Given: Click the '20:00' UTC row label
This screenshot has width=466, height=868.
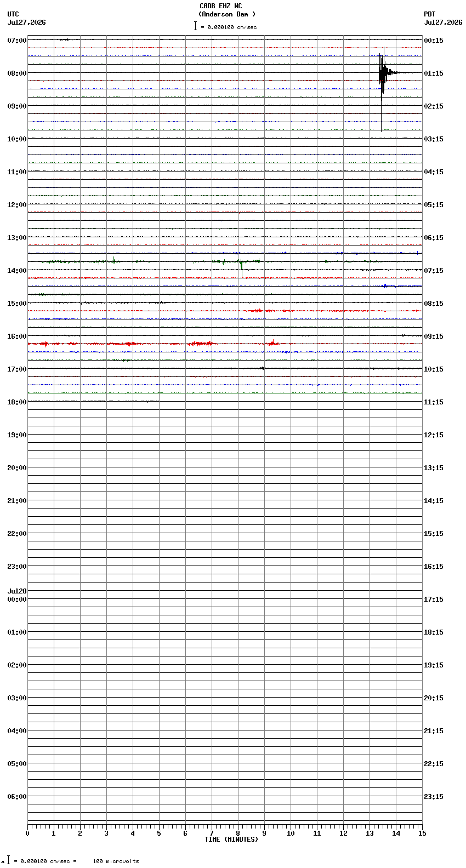Looking at the screenshot, I should pyautogui.click(x=17, y=468).
